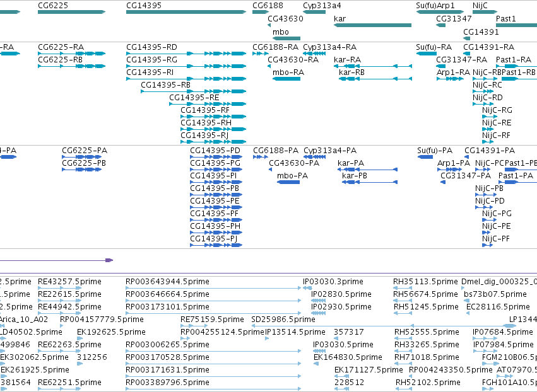
Task: Click protein Su(fu)-PA
Action: tap(435, 151)
